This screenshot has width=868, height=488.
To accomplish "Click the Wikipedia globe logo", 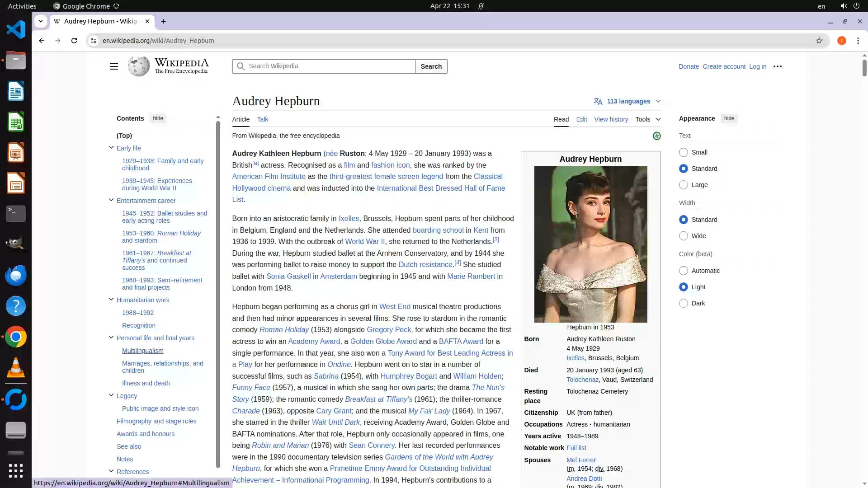I will 139,66.
